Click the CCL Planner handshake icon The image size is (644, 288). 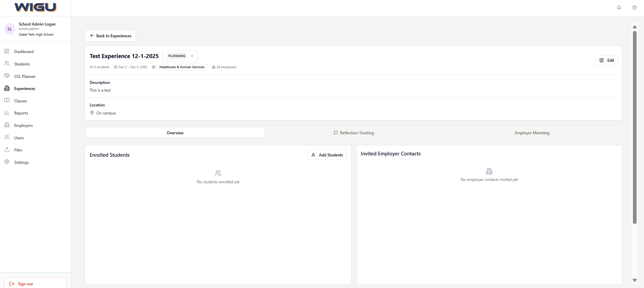coord(7,76)
